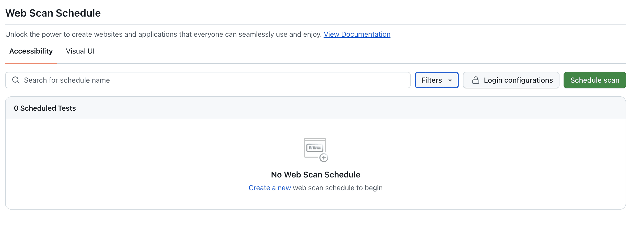This screenshot has width=644, height=231.
Task: Click the Web Scan Schedule page title
Action: click(x=53, y=13)
